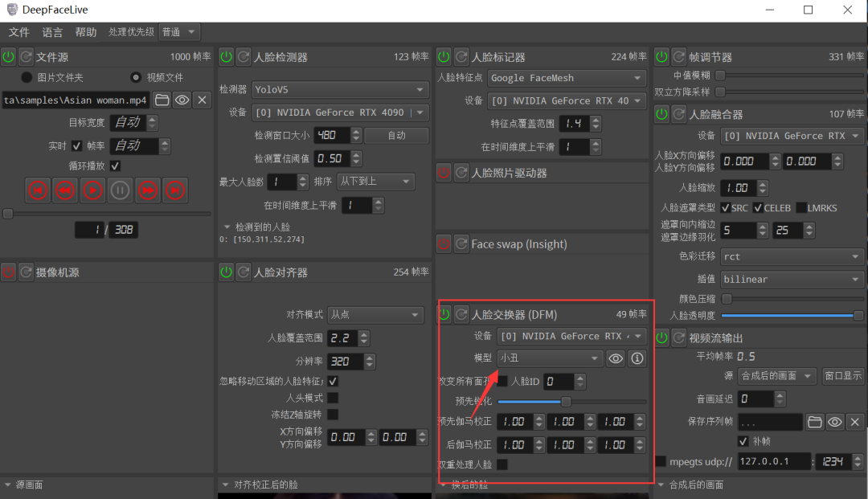Image resolution: width=868 pixels, height=499 pixels.
Task: Open the 色彩迁移 rct color transfer dropdown
Action: [x=792, y=256]
